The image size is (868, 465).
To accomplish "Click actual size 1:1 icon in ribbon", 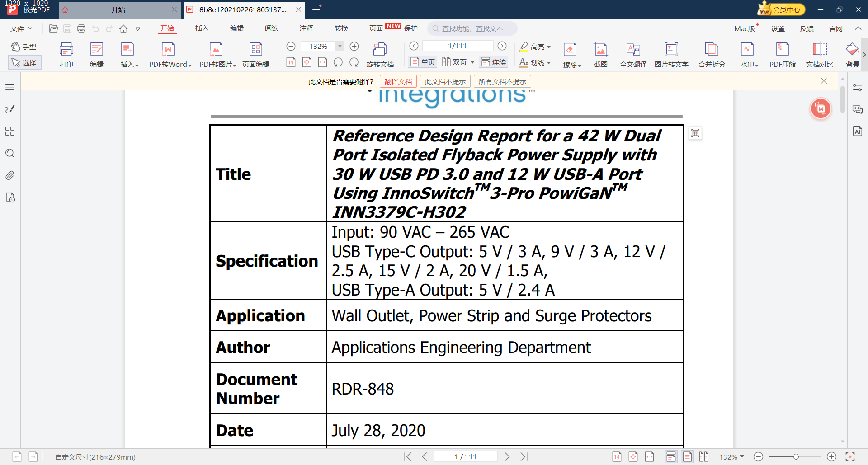I will [x=291, y=62].
